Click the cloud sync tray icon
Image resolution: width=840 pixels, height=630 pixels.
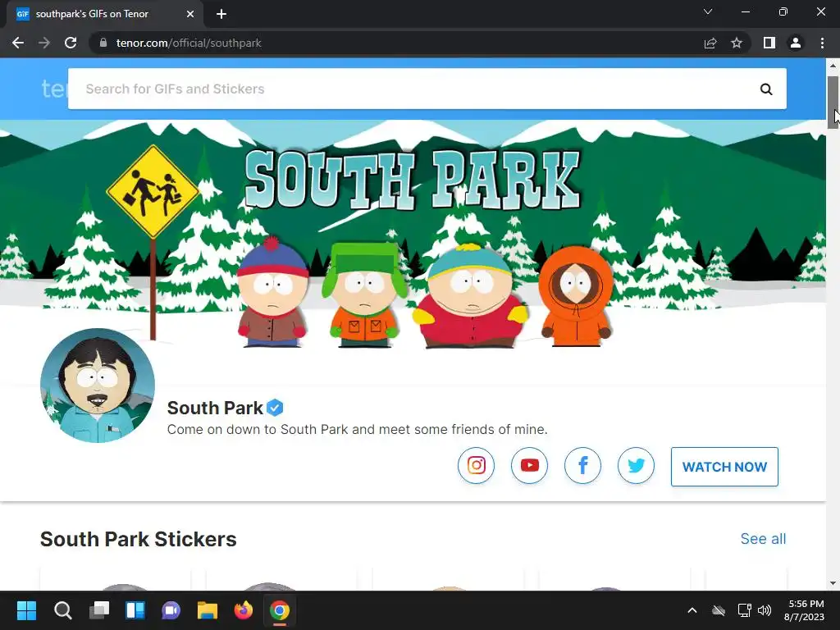[719, 610]
